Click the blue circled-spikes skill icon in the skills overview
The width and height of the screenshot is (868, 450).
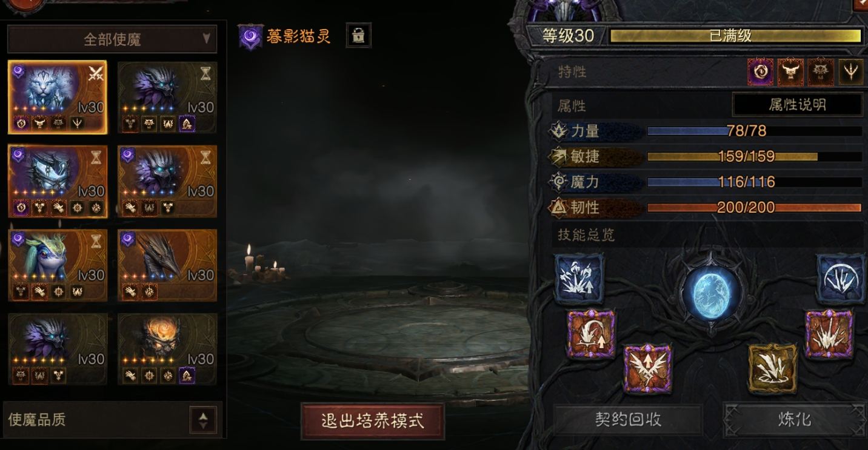[x=841, y=279]
